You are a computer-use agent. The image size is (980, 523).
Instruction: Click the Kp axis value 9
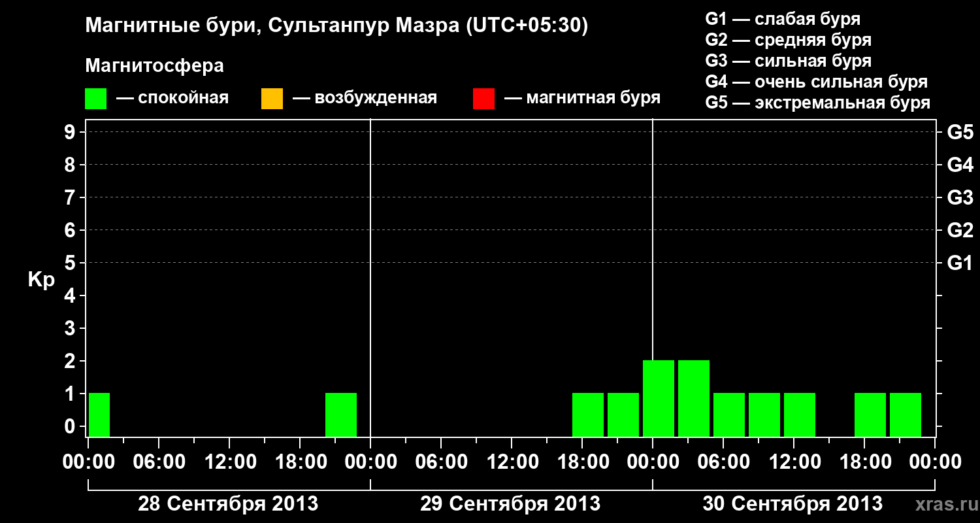click(71, 133)
